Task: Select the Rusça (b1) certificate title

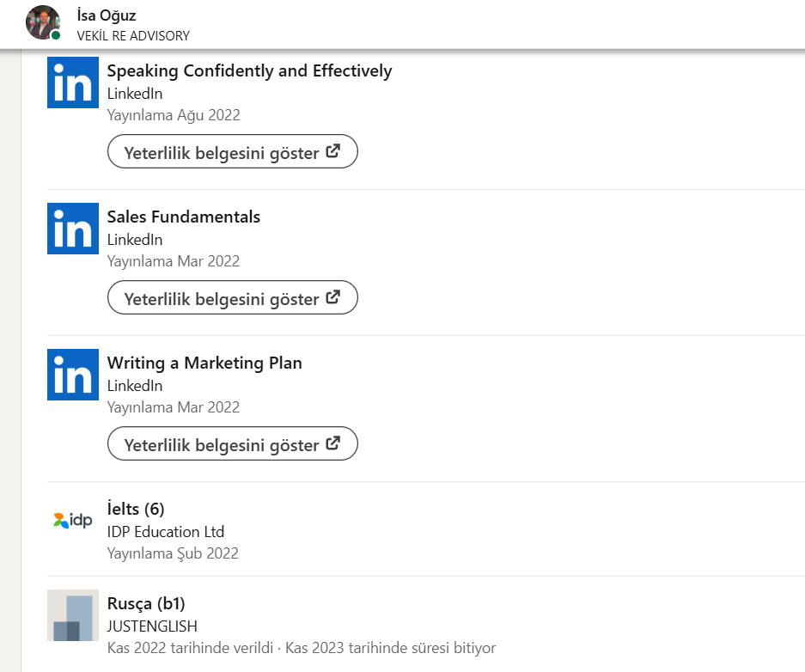Action: pyautogui.click(x=146, y=604)
